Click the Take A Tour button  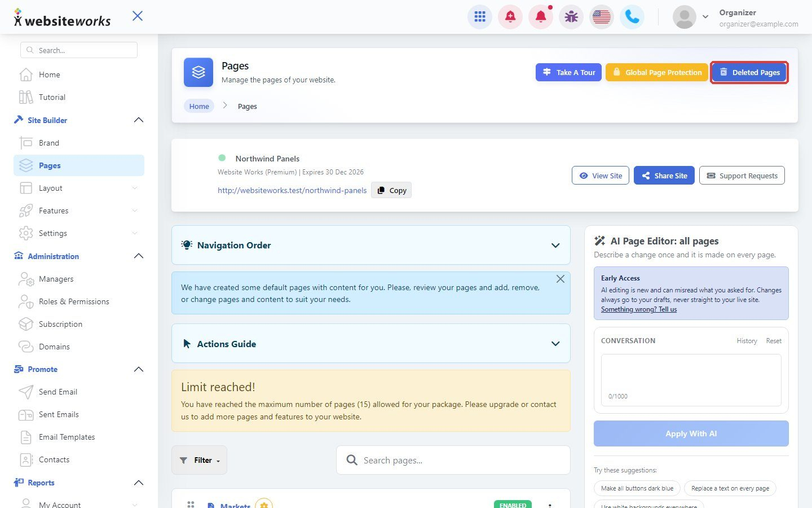[568, 72]
